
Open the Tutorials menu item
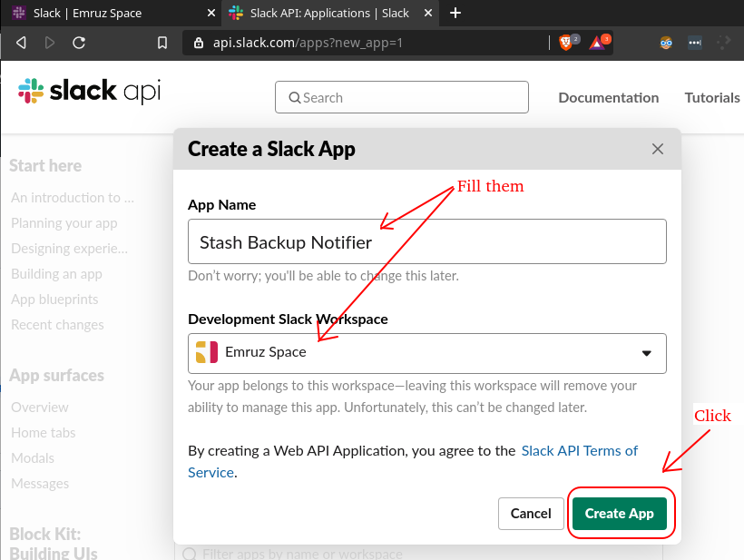(711, 97)
